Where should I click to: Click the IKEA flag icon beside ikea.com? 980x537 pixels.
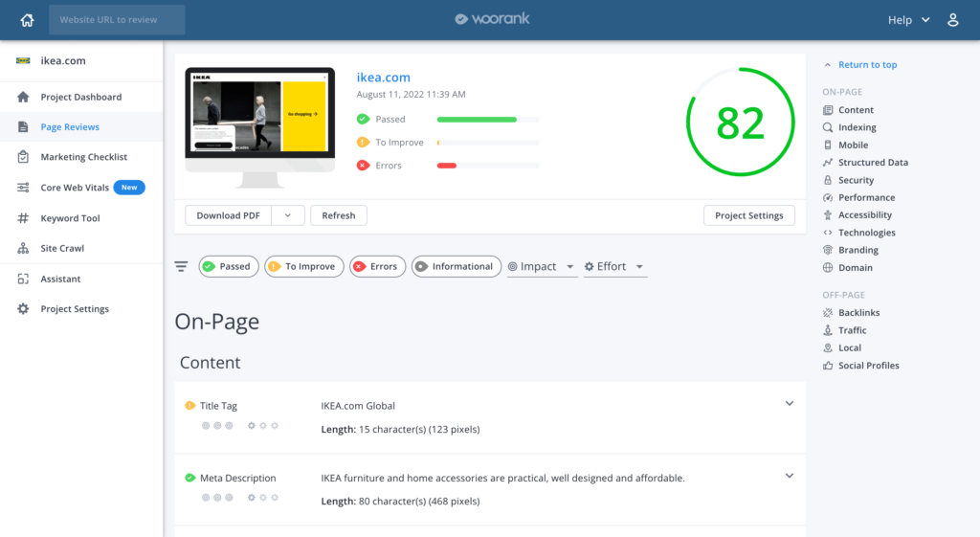23,60
